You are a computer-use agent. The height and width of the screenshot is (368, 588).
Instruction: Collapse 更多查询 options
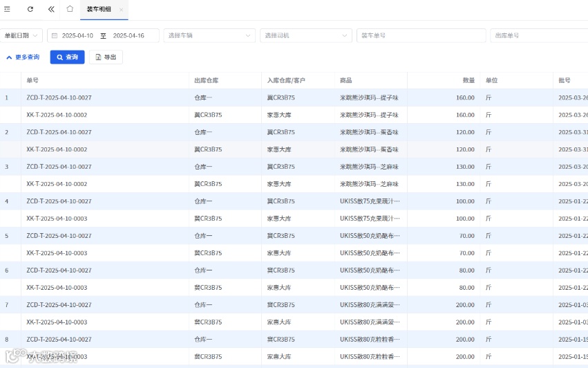coord(23,57)
